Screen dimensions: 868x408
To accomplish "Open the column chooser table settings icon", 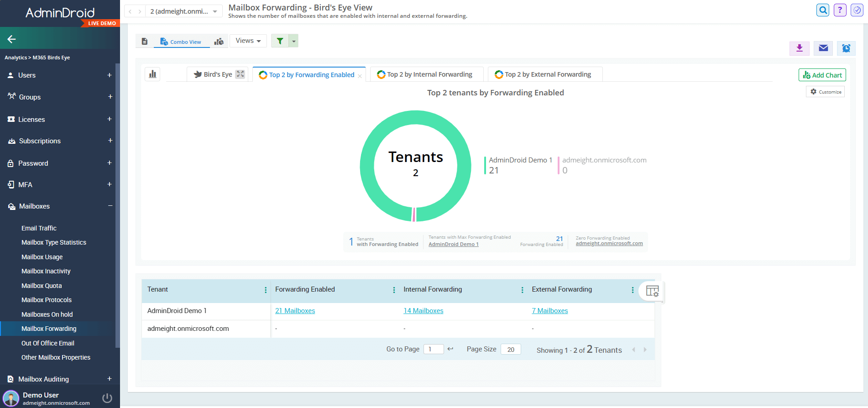I will point(652,291).
